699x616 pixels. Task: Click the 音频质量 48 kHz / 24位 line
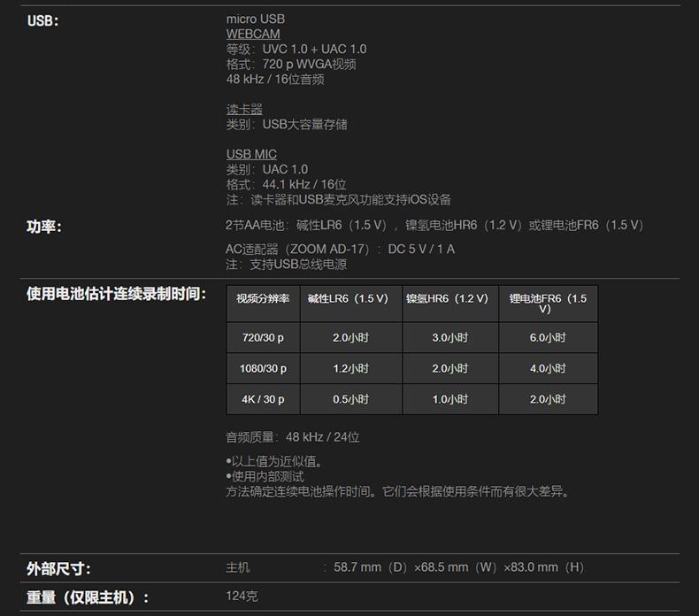tap(293, 437)
